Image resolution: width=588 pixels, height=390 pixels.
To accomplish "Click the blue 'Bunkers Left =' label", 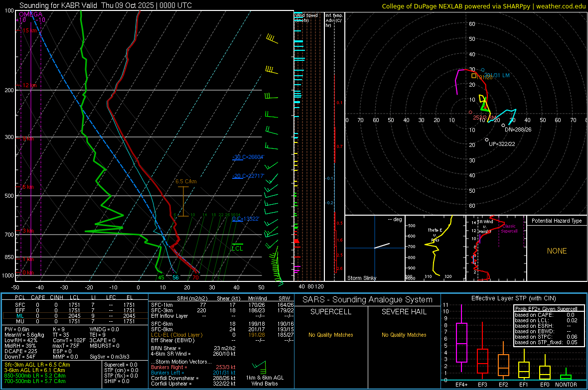I will [167, 373].
